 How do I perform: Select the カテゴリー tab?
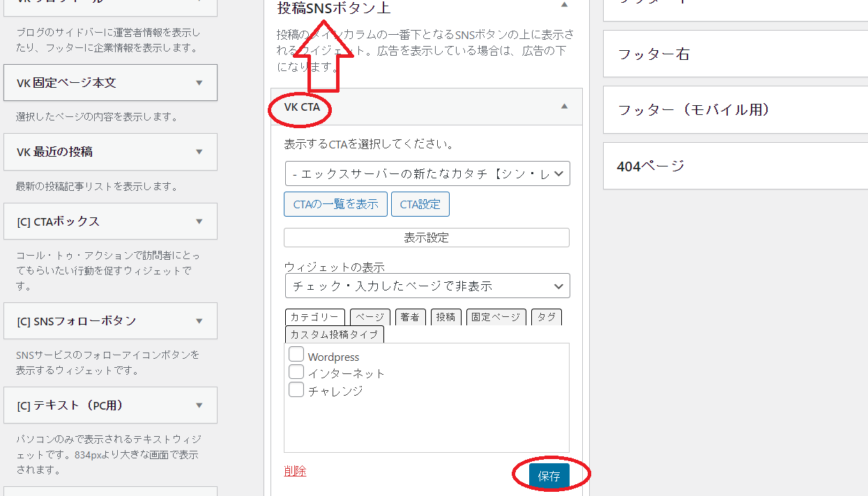coord(314,317)
